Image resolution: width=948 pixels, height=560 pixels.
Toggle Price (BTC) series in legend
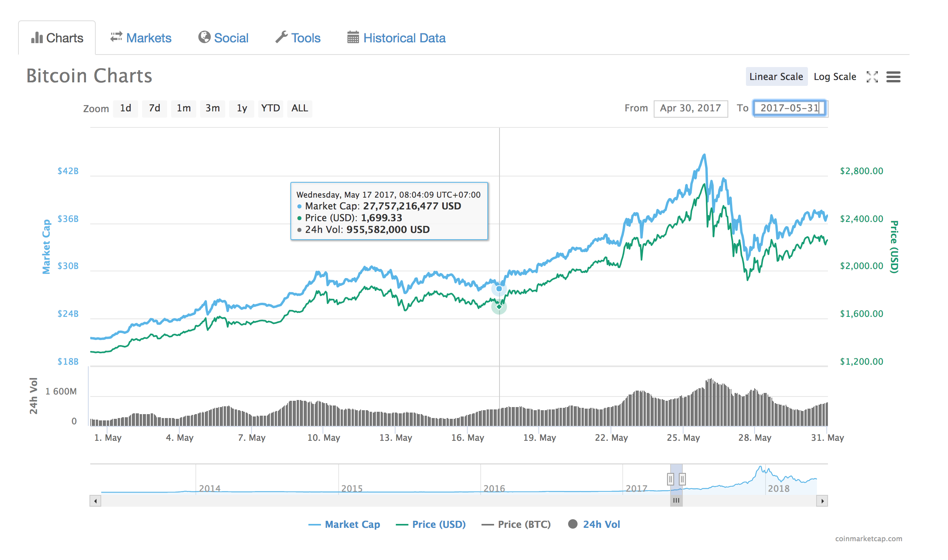(524, 524)
